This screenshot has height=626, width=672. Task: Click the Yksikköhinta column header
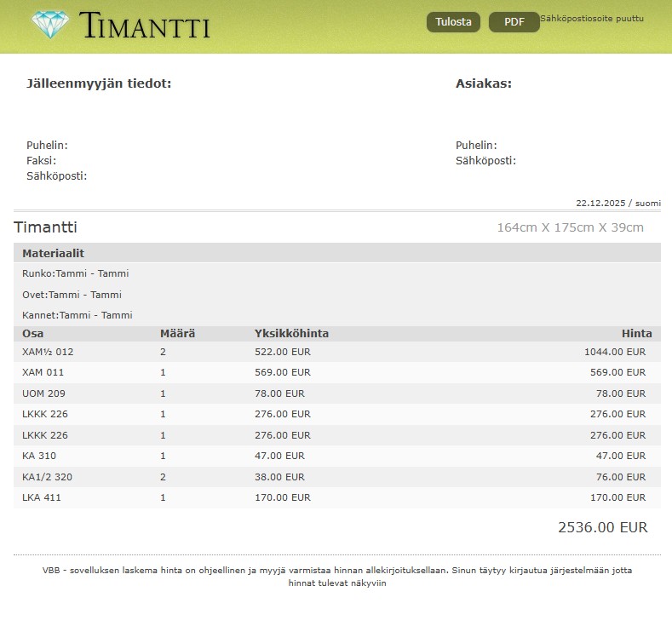coord(291,334)
